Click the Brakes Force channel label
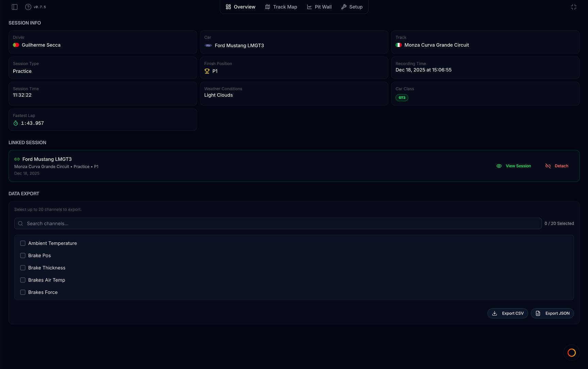The image size is (588, 369). (43, 292)
